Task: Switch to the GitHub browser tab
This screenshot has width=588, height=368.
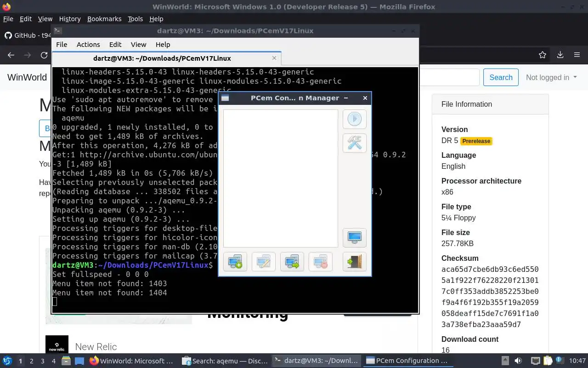Action: point(27,35)
